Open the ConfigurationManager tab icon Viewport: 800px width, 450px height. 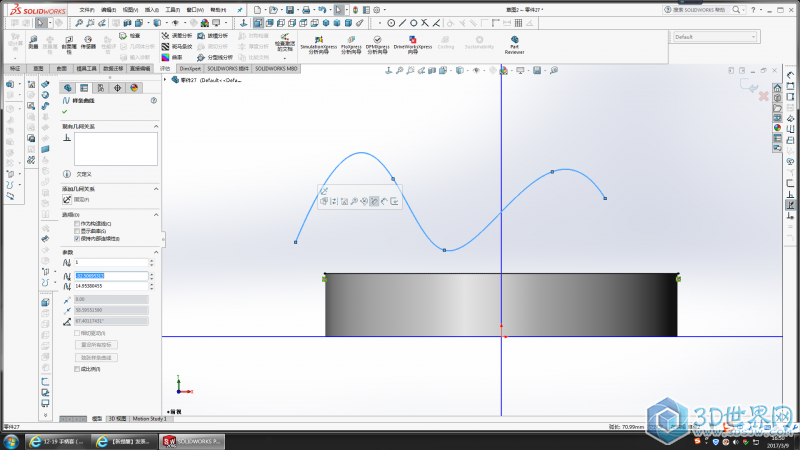[x=101, y=88]
